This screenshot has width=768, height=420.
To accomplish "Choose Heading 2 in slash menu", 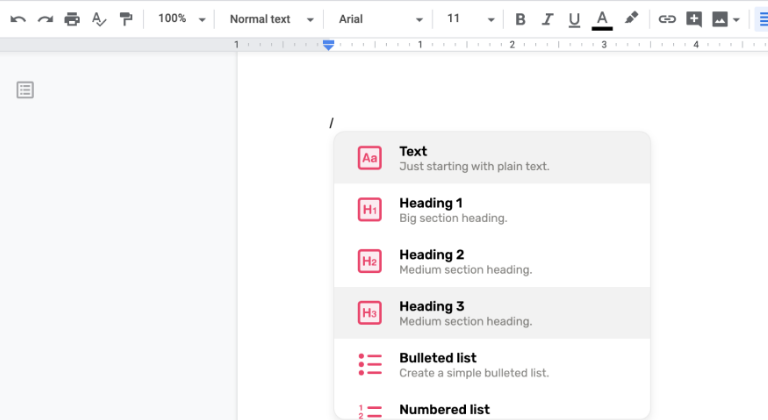I will (492, 261).
